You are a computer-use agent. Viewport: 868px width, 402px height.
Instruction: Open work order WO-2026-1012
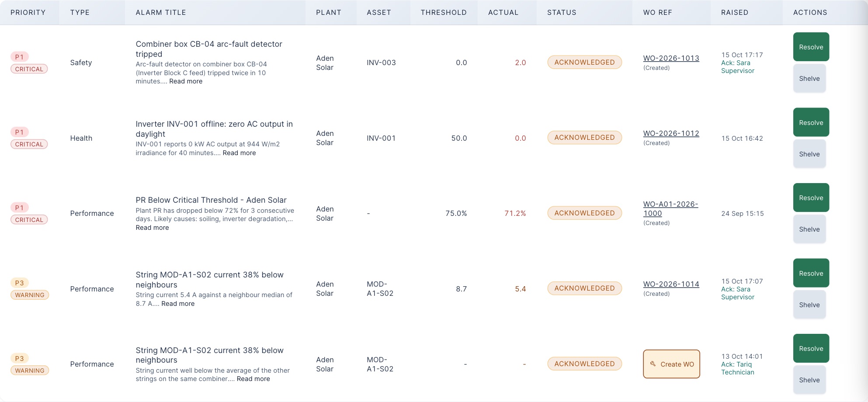[671, 133]
